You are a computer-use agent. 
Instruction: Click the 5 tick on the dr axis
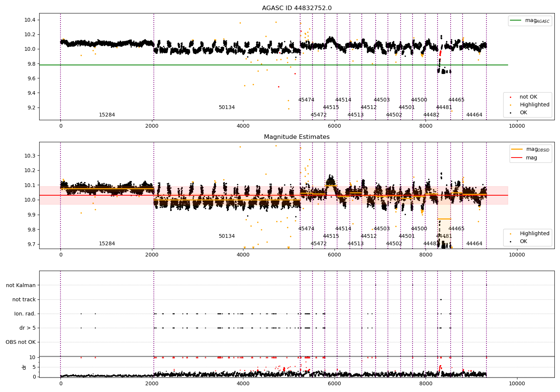[34, 367]
